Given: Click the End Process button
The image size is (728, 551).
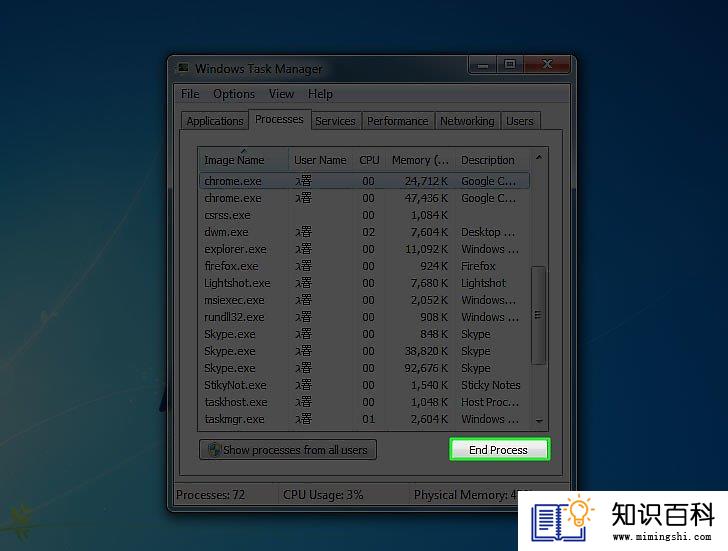Looking at the screenshot, I should (500, 449).
